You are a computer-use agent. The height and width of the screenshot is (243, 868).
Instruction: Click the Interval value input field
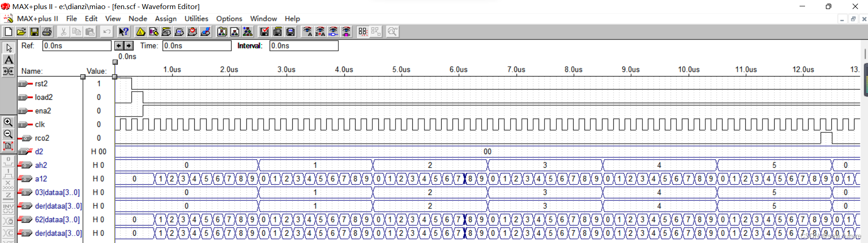304,46
